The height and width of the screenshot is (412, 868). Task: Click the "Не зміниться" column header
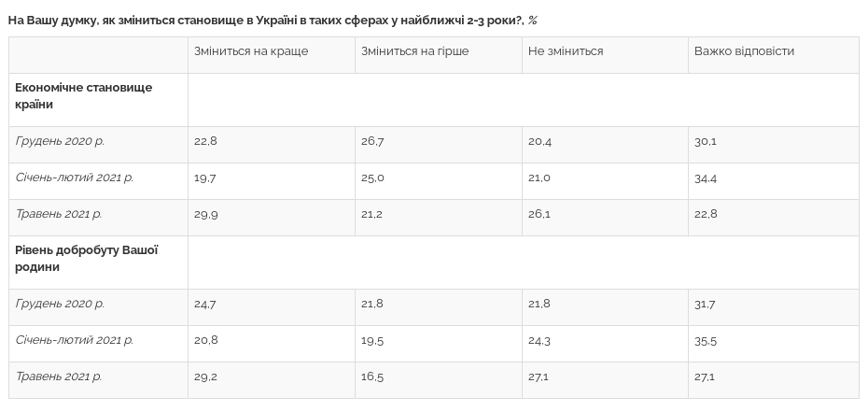tap(566, 51)
